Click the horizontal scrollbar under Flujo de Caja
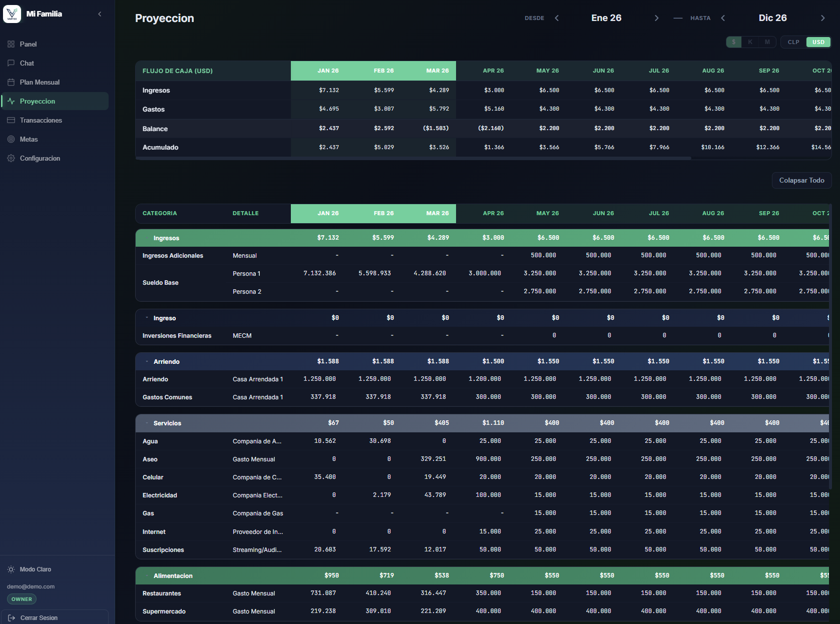The image size is (840, 624). pyautogui.click(x=413, y=158)
